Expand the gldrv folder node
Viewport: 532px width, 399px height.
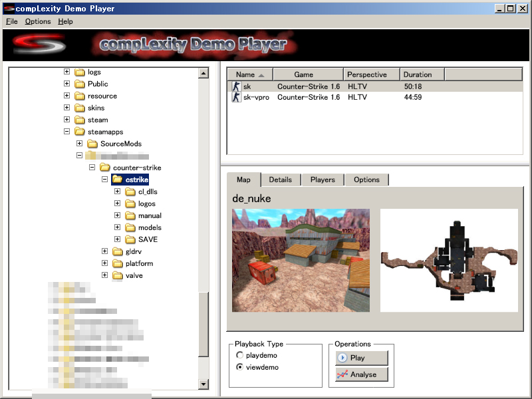click(105, 251)
